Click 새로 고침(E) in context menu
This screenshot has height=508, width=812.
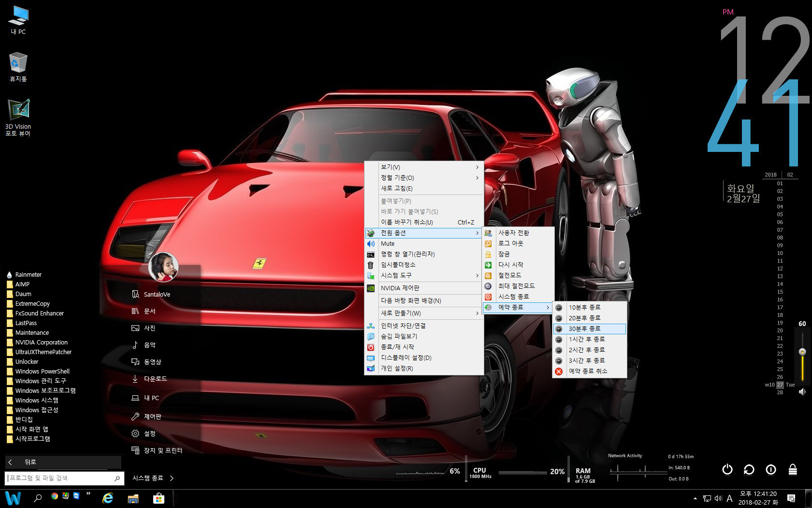(x=424, y=188)
